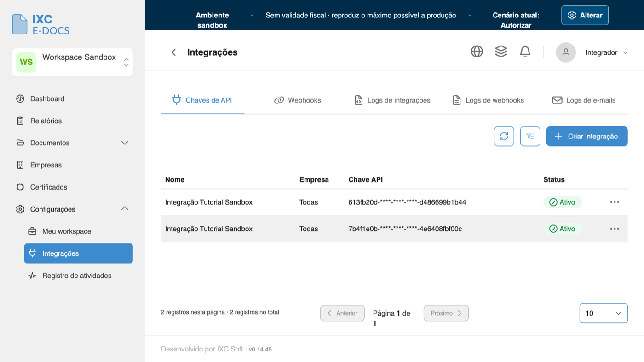Open the notifications bell
644x362 pixels.
click(x=525, y=52)
